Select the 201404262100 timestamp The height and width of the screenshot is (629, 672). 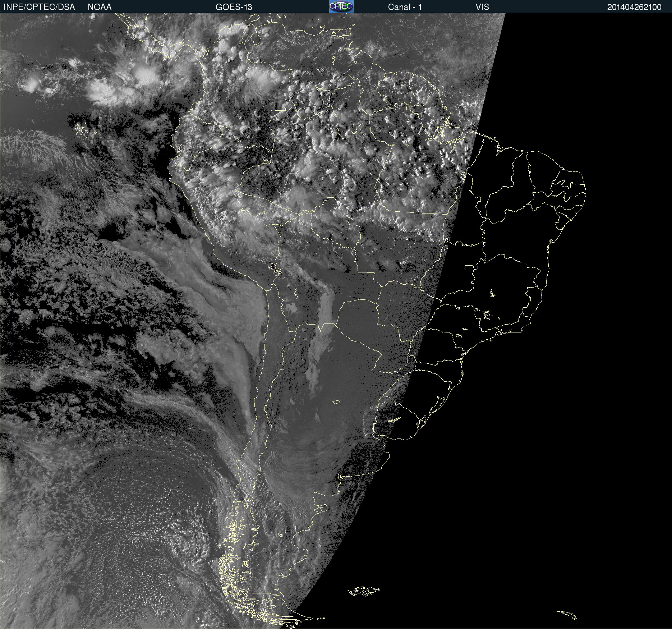coord(634,7)
